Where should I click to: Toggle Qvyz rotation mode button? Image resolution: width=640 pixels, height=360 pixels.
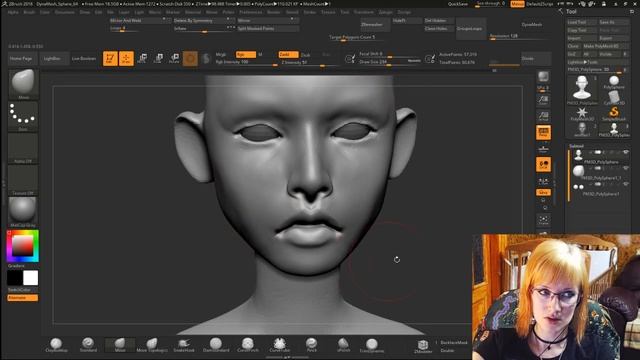(543, 192)
